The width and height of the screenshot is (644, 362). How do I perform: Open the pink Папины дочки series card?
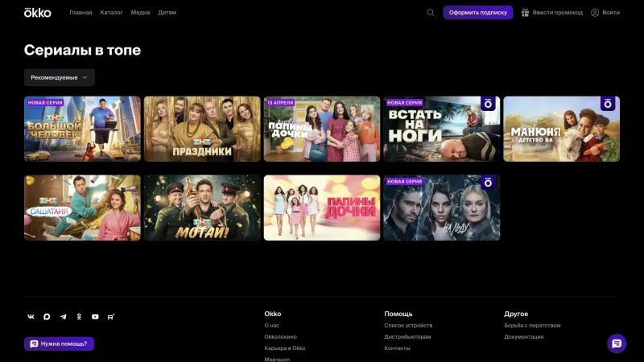[322, 208]
